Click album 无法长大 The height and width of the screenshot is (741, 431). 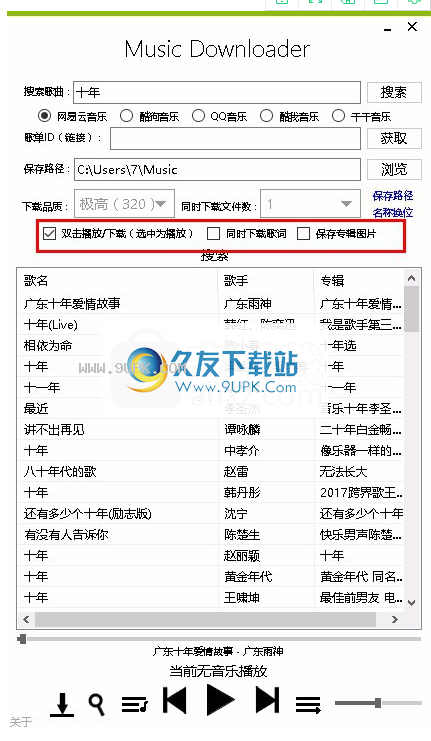pyautogui.click(x=343, y=471)
